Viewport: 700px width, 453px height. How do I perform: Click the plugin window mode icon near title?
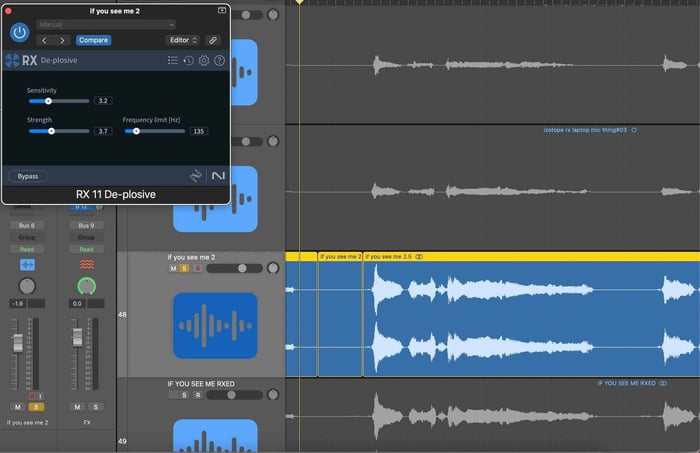click(x=222, y=10)
